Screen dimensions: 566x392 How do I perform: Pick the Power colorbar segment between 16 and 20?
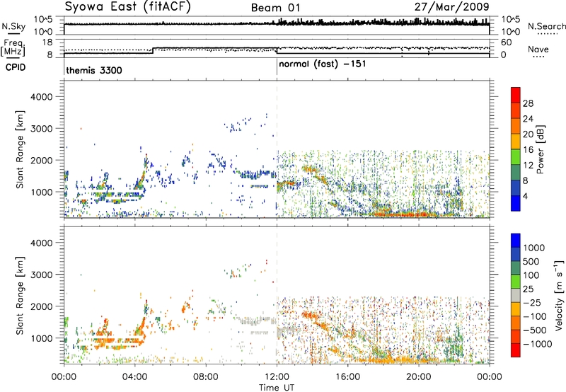pos(516,141)
